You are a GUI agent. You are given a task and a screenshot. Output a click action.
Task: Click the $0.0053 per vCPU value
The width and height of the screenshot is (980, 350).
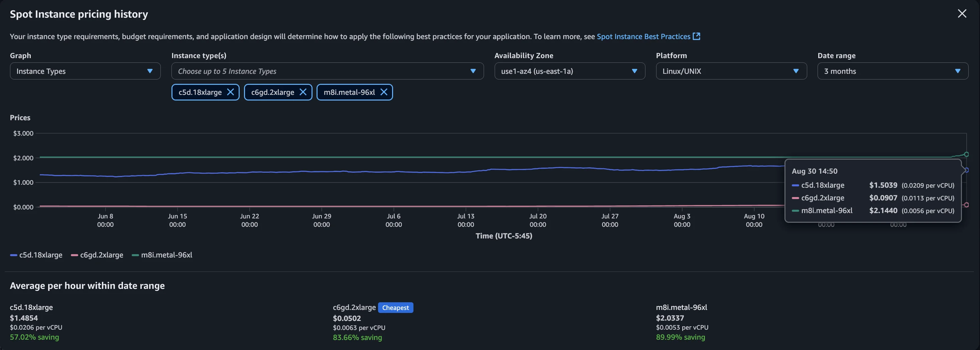[x=682, y=327]
